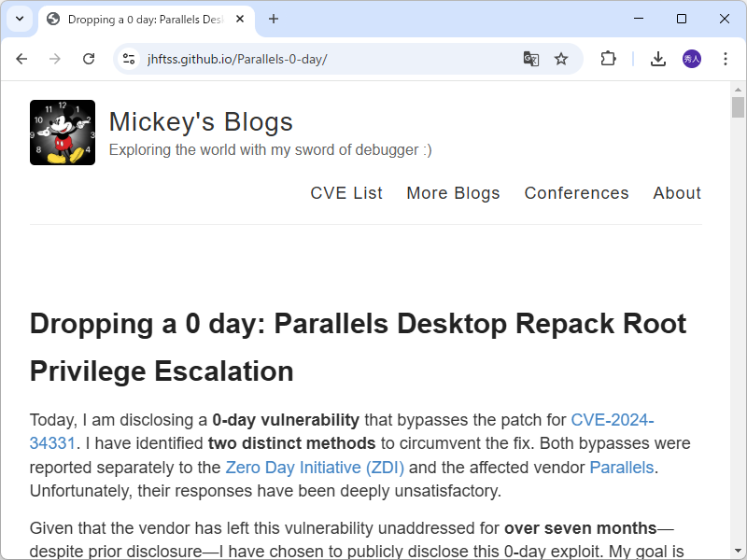747x560 pixels.
Task: Click the Mickey Mouse clock logo
Action: click(63, 133)
